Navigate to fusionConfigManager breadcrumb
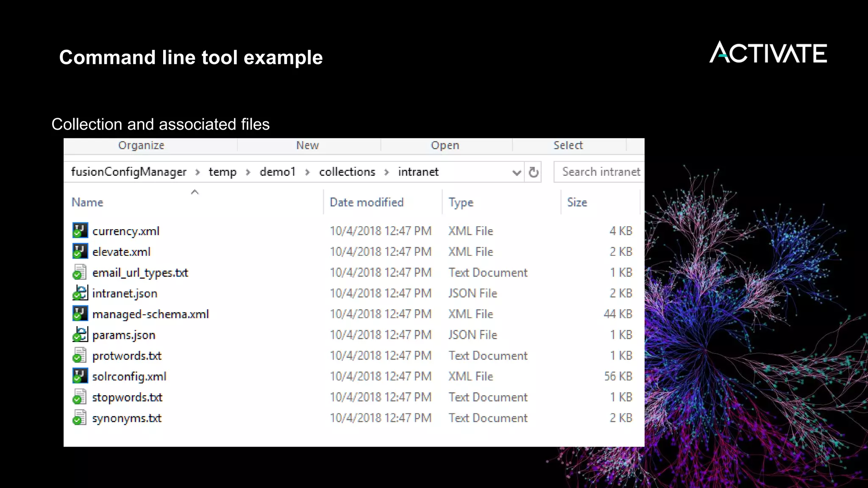Viewport: 868px width, 488px height. 129,172
